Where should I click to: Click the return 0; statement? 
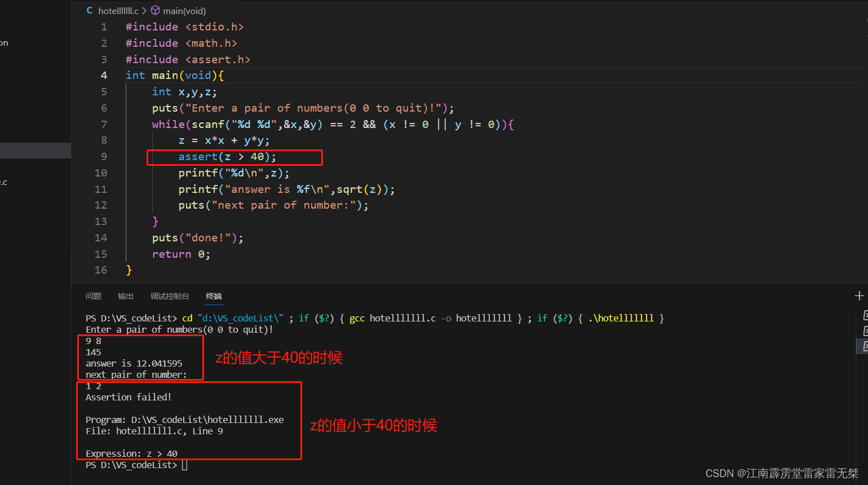pos(181,254)
